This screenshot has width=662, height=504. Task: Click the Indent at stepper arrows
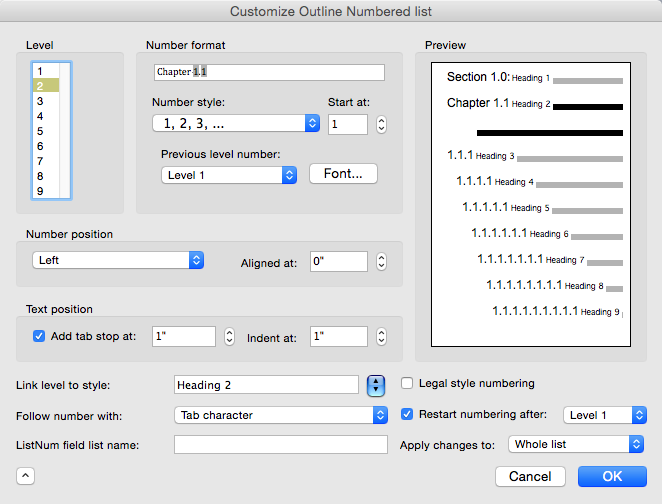(x=381, y=336)
